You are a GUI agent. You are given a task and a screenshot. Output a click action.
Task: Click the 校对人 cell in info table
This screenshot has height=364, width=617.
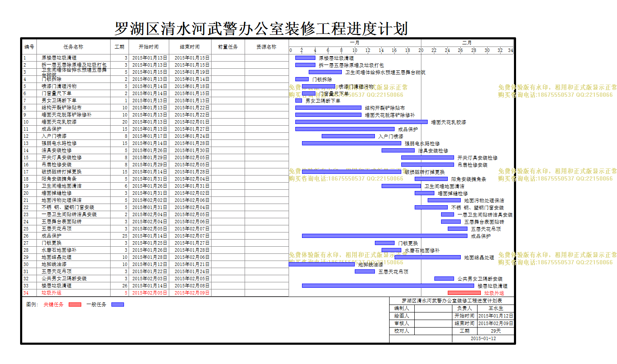click(401, 331)
